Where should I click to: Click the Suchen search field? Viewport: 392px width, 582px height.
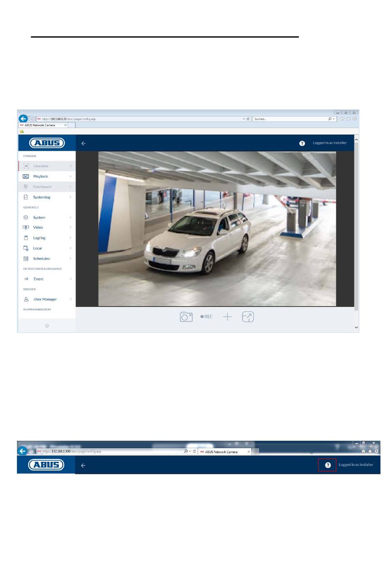click(289, 119)
